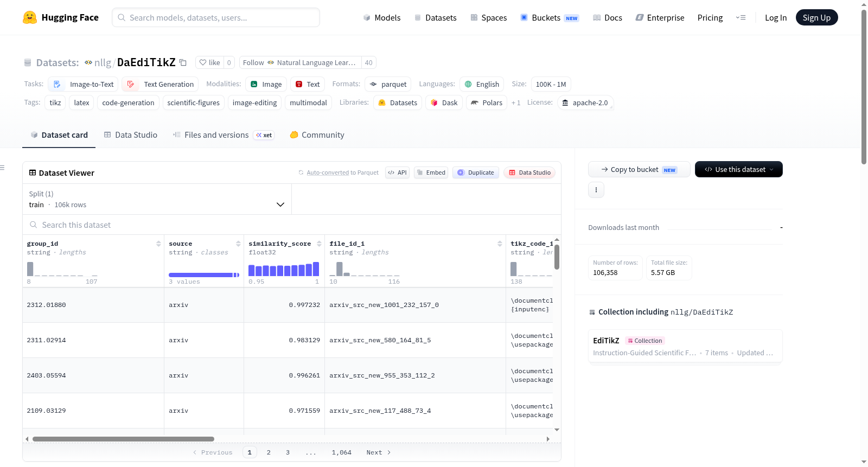
Task: Jump to last page 1,064
Action: pos(342,452)
